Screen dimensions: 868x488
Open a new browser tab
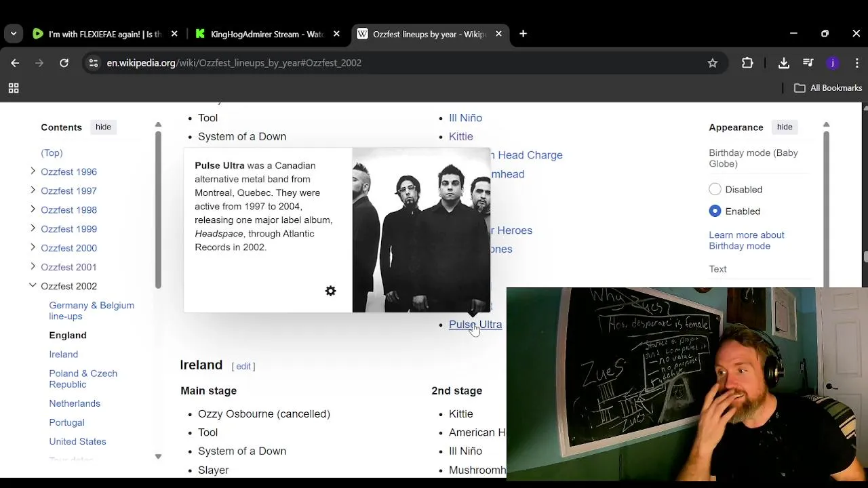click(523, 34)
